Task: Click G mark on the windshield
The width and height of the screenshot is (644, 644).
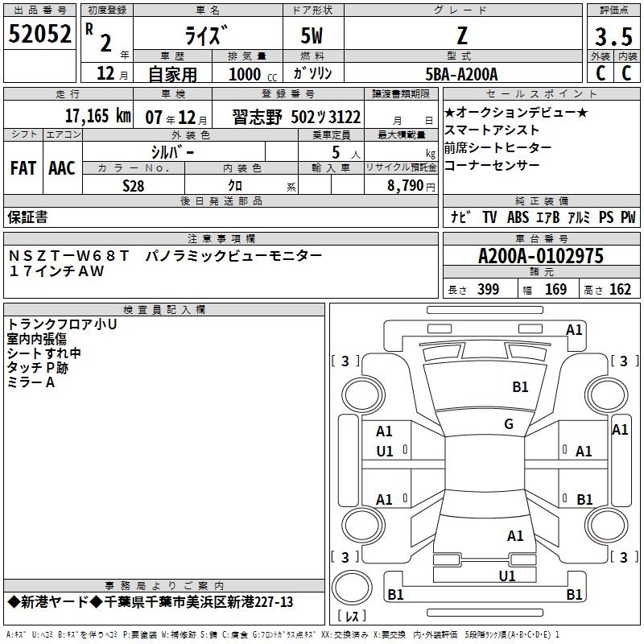Action: (509, 424)
